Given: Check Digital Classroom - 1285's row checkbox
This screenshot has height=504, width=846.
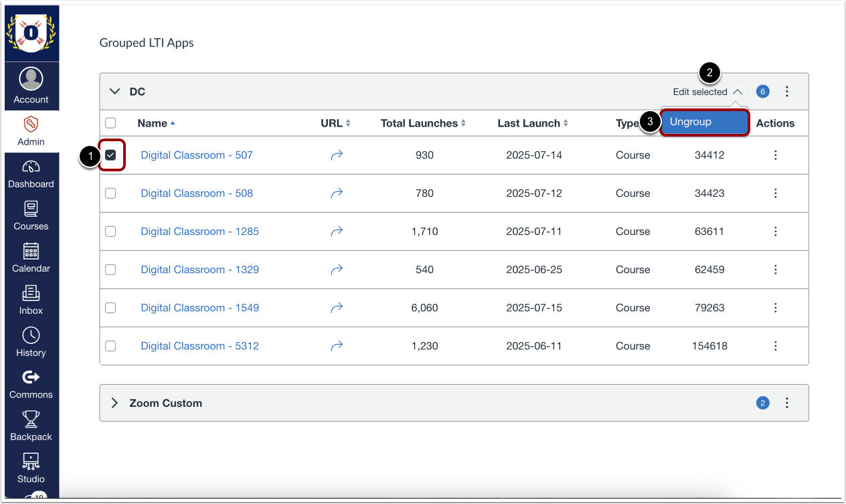Looking at the screenshot, I should click(111, 231).
